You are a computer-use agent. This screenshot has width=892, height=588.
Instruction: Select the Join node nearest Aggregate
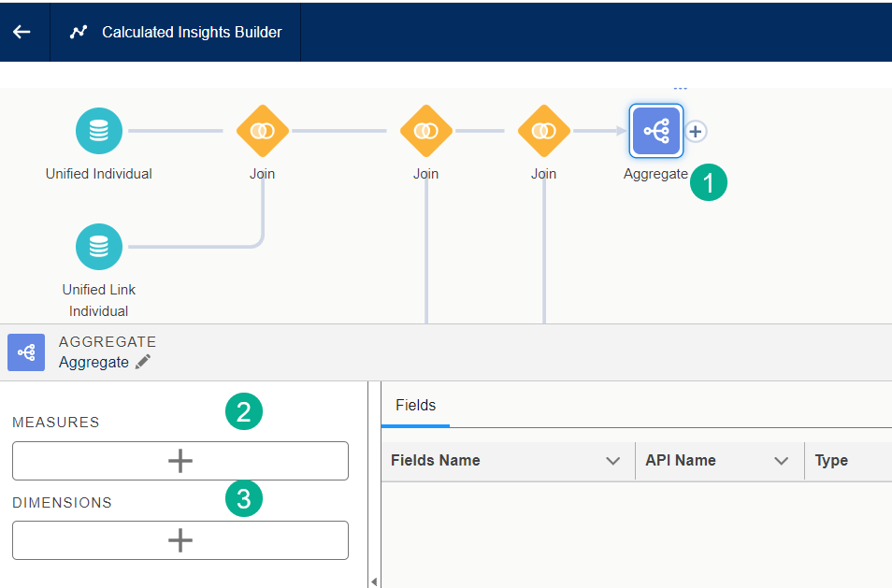(x=543, y=132)
